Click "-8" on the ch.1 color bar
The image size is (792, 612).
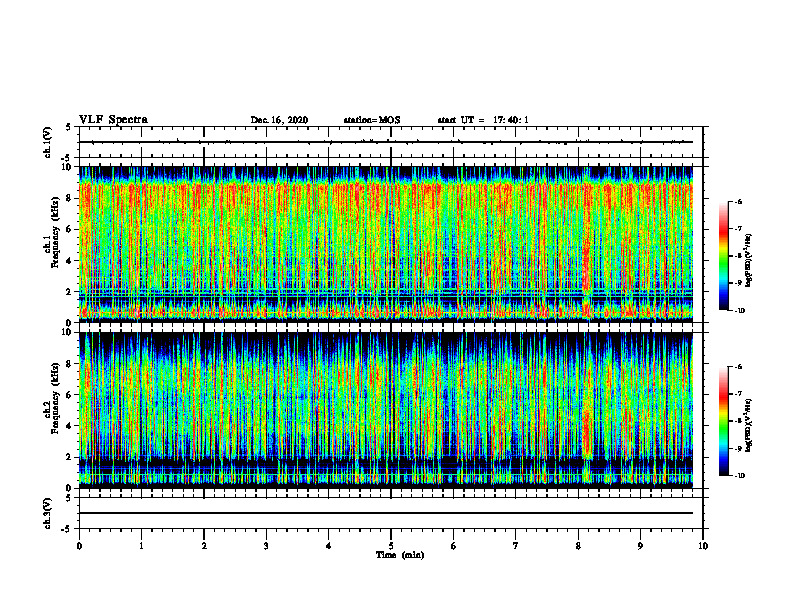739,256
